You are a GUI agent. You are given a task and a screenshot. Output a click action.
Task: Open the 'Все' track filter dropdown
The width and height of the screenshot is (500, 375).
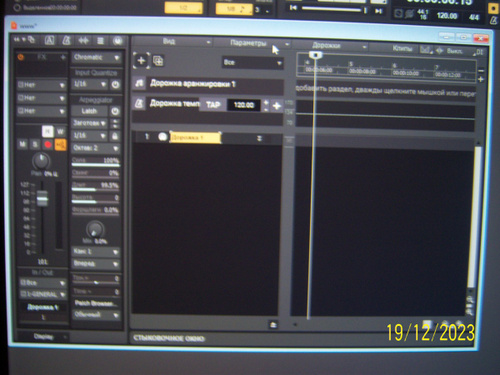point(253,62)
